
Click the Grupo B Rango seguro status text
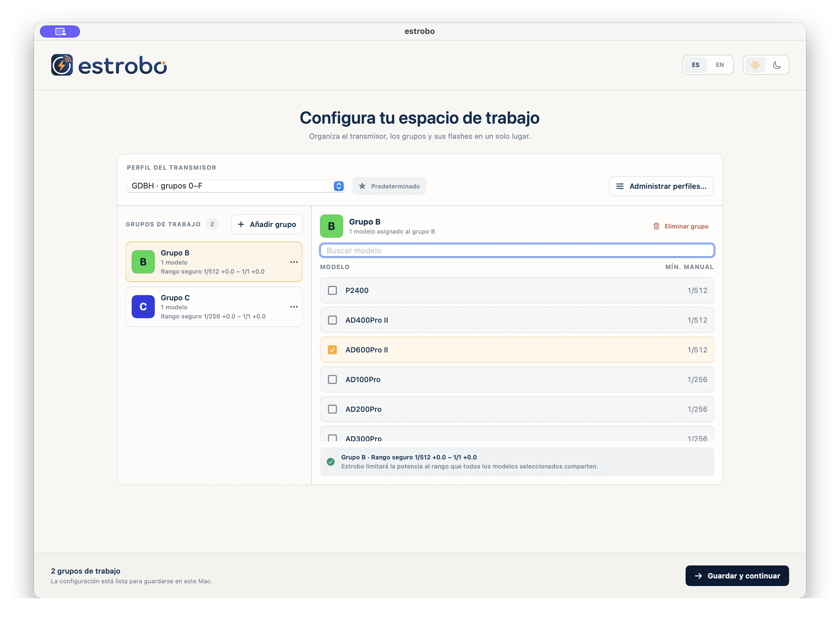pos(408,457)
